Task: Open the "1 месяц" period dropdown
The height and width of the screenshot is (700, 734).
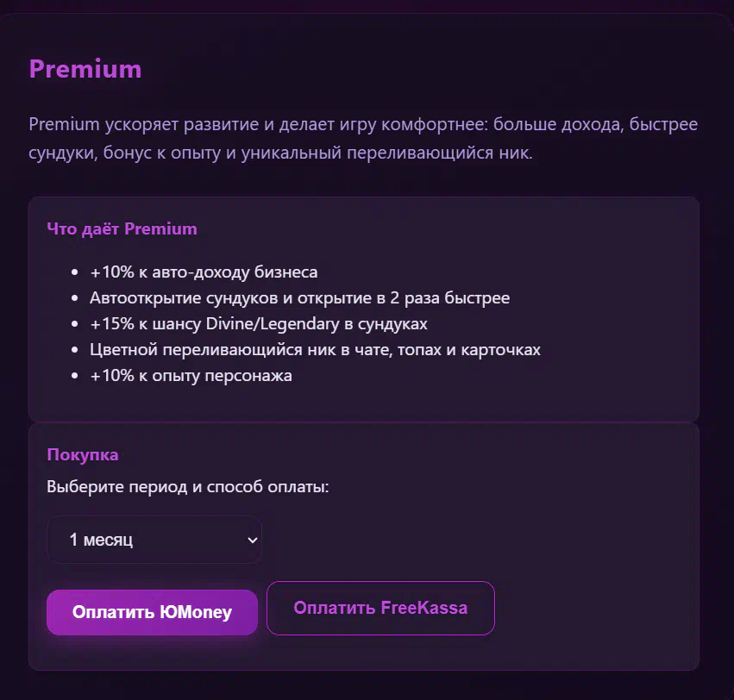Action: pyautogui.click(x=153, y=540)
